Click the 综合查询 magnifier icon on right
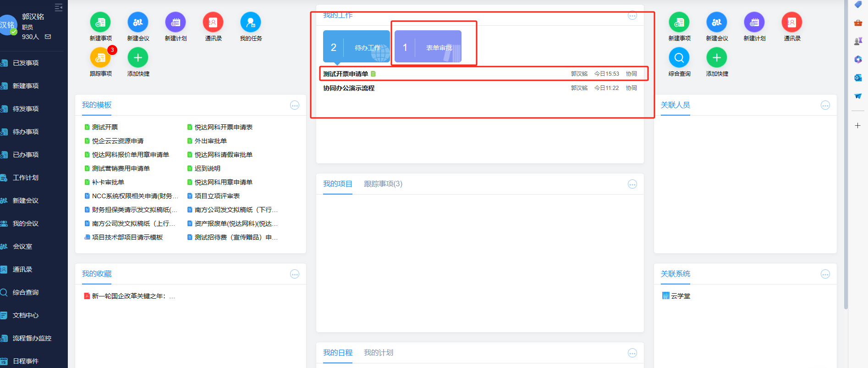868x368 pixels. tap(679, 58)
